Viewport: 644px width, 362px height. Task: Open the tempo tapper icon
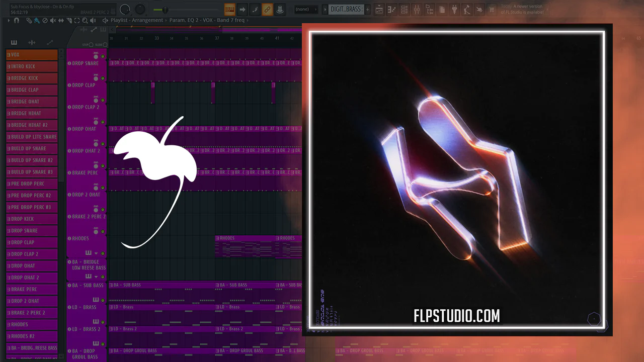467,9
